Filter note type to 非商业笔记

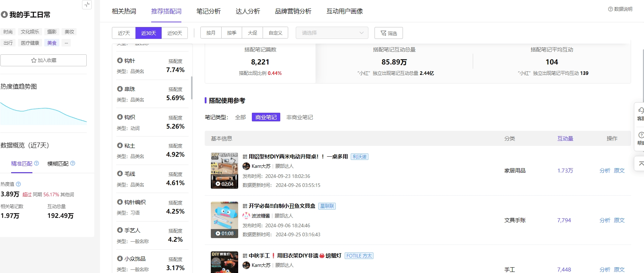click(x=300, y=117)
